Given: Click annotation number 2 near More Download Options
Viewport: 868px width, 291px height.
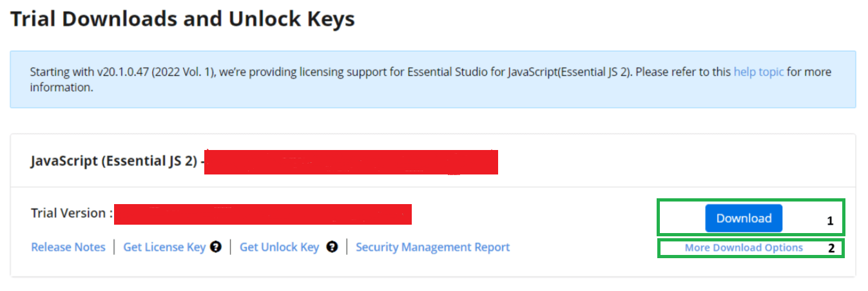Looking at the screenshot, I should coord(831,249).
